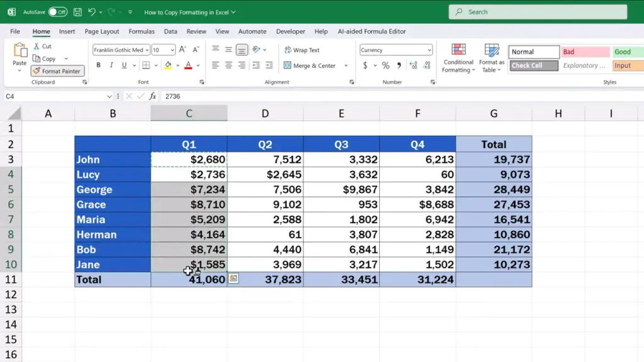Click the yellow Fill Color swatch
Image resolution: width=644 pixels, height=362 pixels.
[168, 65]
